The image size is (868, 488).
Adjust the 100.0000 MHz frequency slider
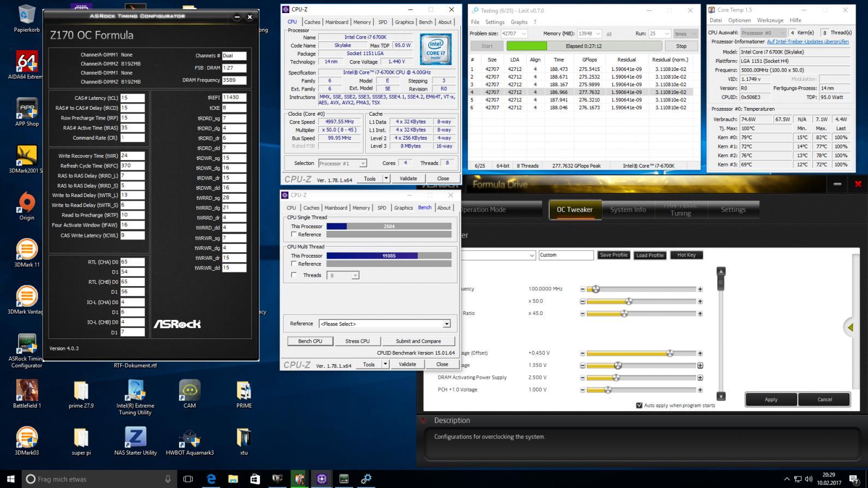pos(596,289)
